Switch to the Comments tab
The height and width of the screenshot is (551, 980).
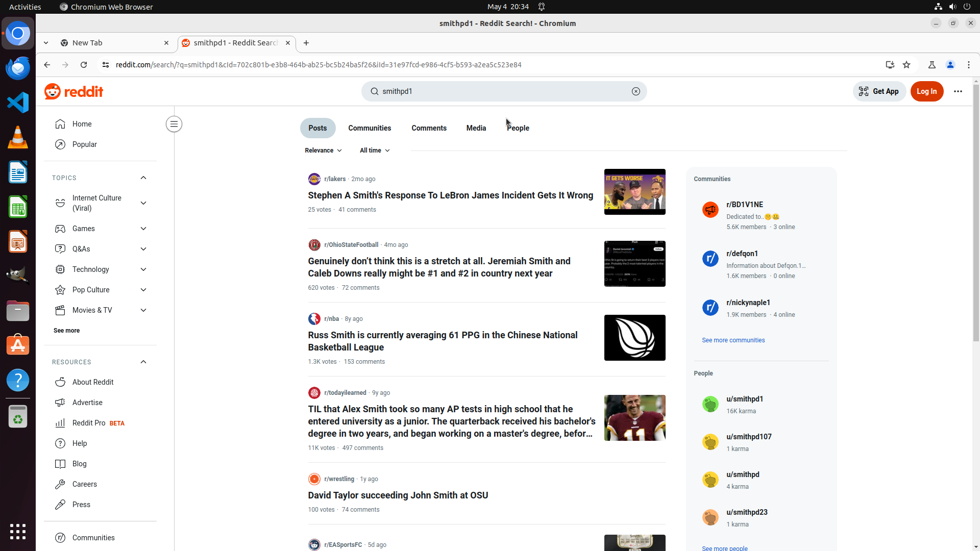[429, 128]
